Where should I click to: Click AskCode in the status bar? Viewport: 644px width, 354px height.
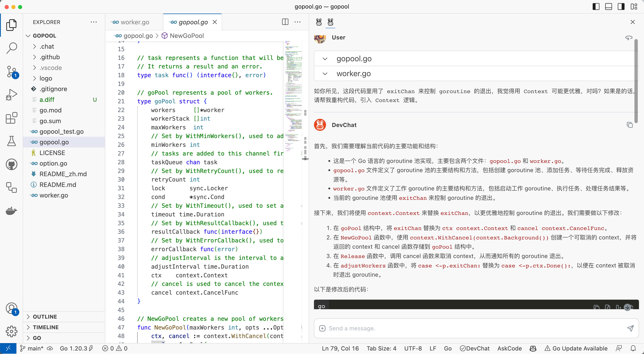pyautogui.click(x=509, y=348)
